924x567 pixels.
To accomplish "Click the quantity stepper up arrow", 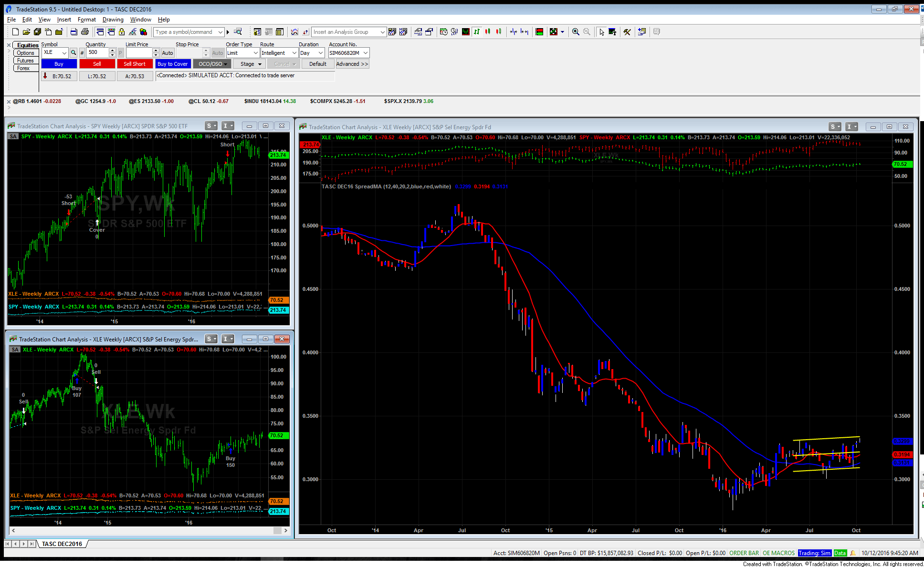I will tap(113, 51).
